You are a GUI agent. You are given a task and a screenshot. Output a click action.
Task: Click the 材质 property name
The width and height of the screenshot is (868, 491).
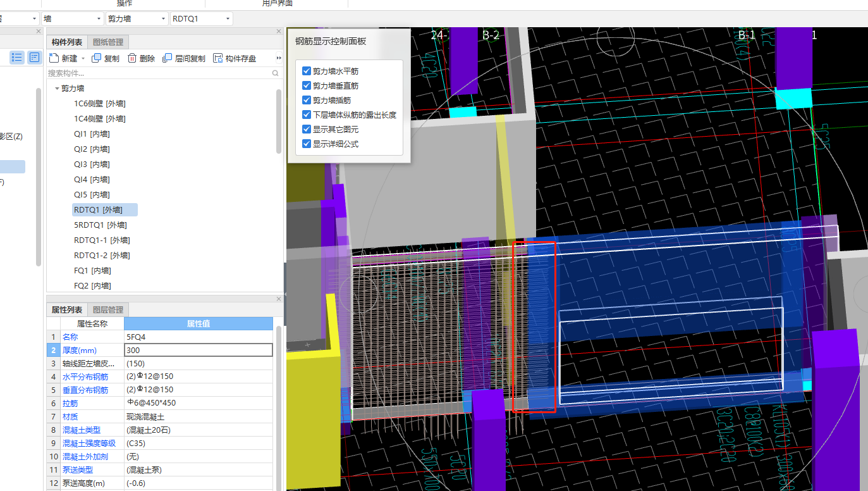coord(70,416)
